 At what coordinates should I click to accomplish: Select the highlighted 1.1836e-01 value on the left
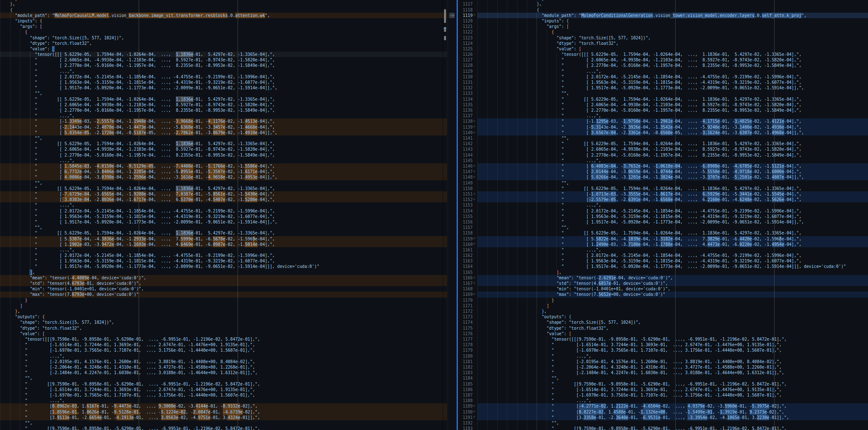click(x=183, y=54)
